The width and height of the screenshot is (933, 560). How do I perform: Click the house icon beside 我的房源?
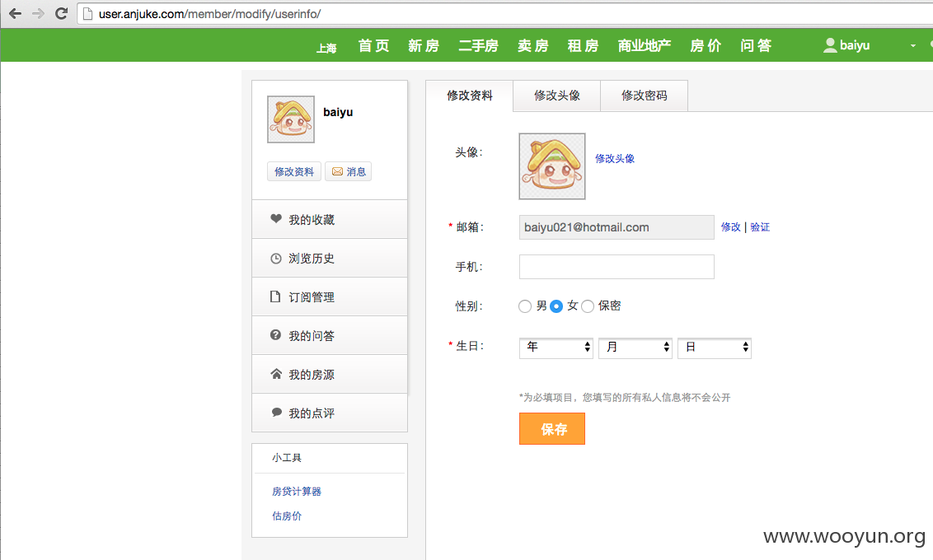[x=276, y=374]
